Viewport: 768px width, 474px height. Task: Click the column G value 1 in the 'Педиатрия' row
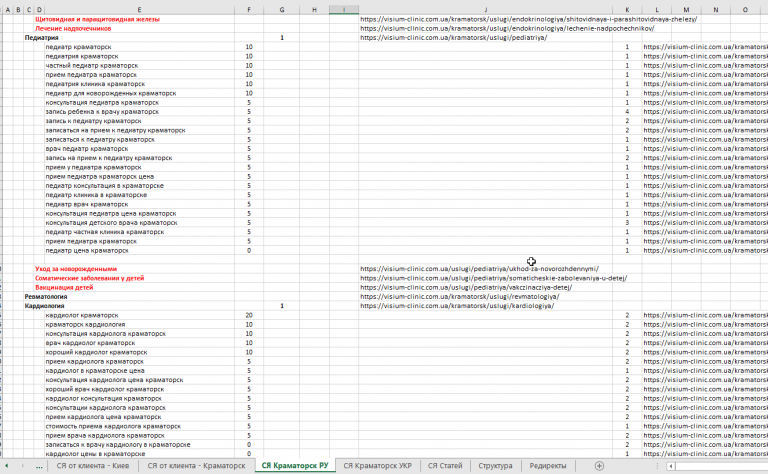[282, 38]
